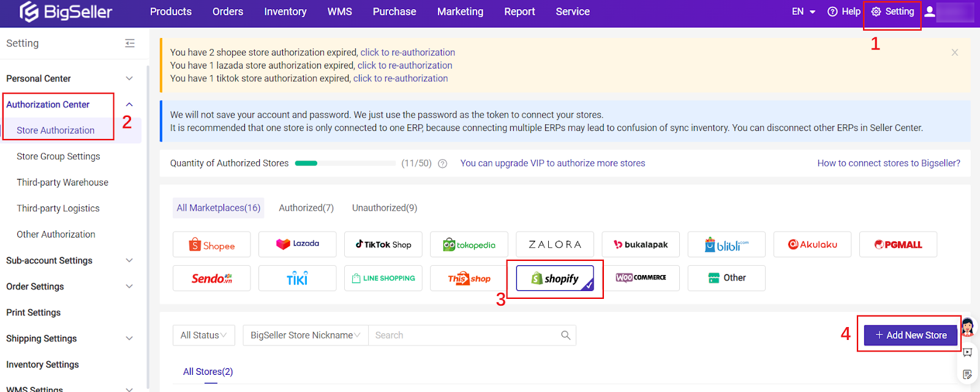Select the Line Shopping marketplace
The image size is (980, 392).
click(x=383, y=278)
